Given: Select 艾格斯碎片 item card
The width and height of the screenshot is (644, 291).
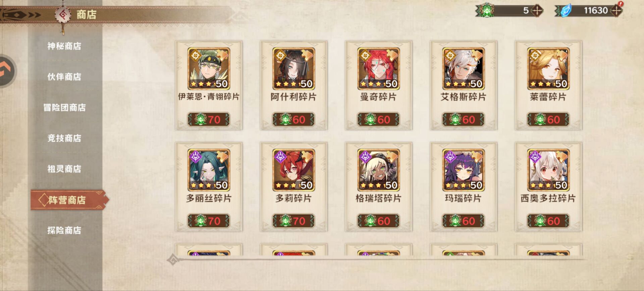Looking at the screenshot, I should pyautogui.click(x=463, y=85).
